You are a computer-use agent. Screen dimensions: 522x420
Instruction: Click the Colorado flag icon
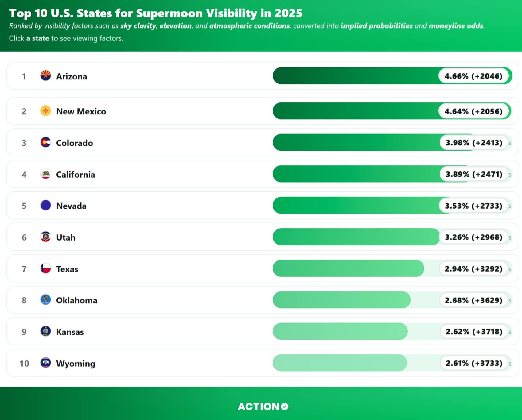click(45, 142)
